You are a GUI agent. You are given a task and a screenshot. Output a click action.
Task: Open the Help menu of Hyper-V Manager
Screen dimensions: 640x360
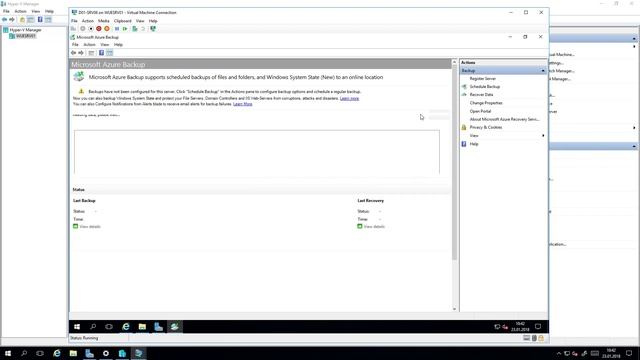(x=49, y=11)
